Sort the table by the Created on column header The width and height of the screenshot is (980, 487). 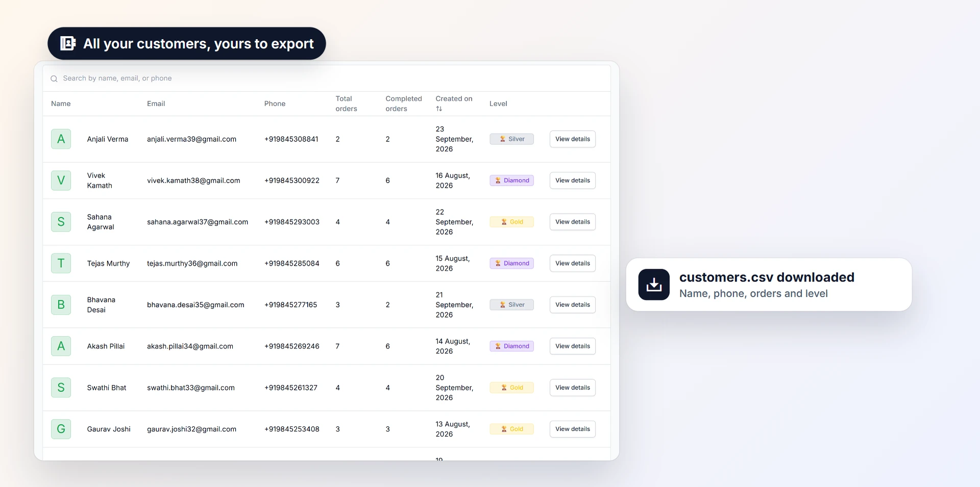(x=454, y=104)
